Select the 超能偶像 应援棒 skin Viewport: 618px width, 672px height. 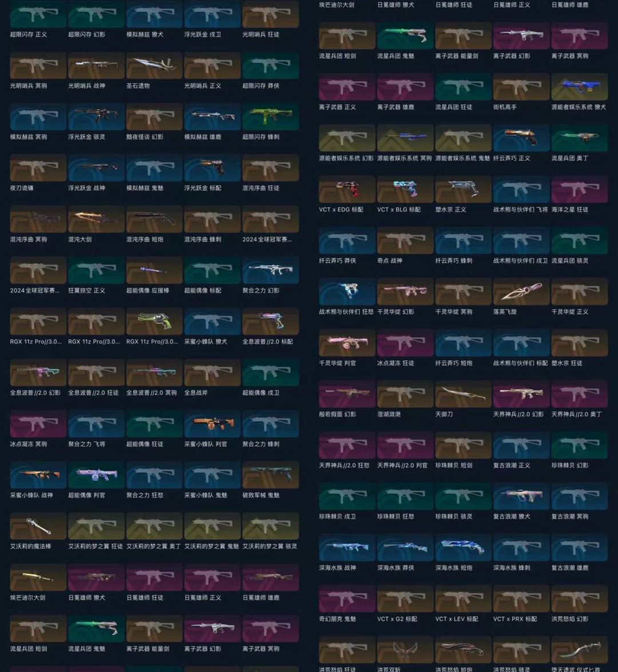(154, 271)
